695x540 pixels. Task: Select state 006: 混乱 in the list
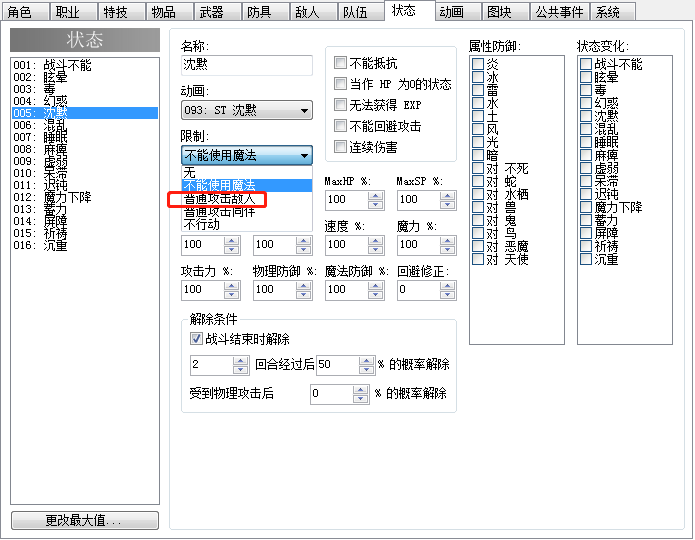(85, 125)
